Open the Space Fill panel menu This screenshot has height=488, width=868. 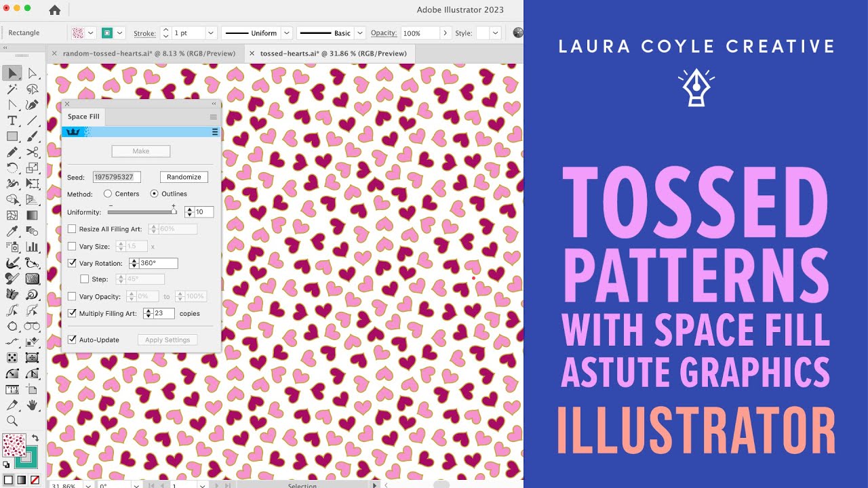[213, 117]
